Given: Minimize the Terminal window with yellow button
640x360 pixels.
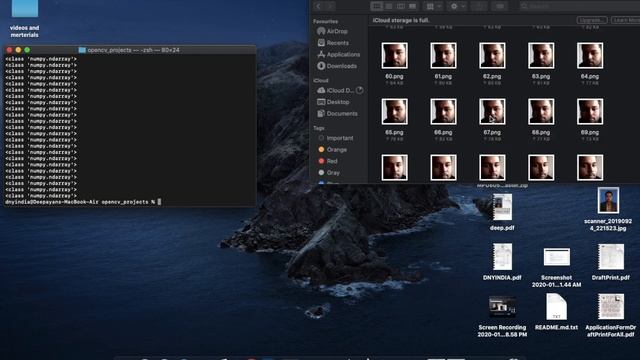Looking at the screenshot, I should click(x=18, y=50).
